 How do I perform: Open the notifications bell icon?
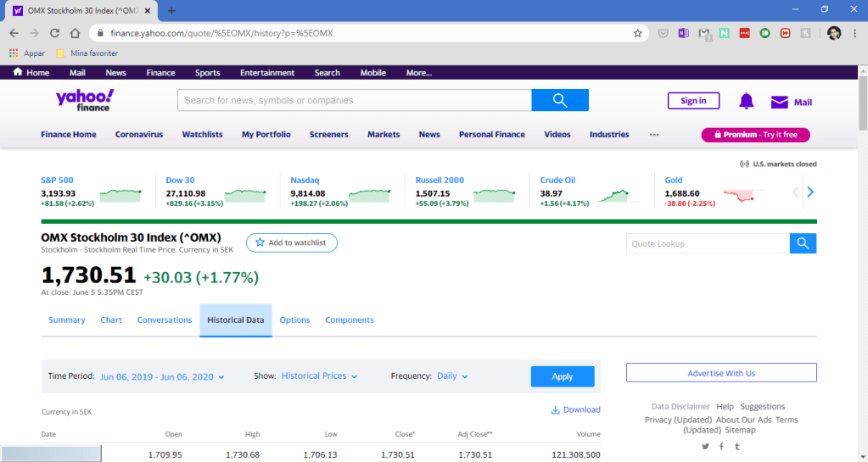[746, 102]
